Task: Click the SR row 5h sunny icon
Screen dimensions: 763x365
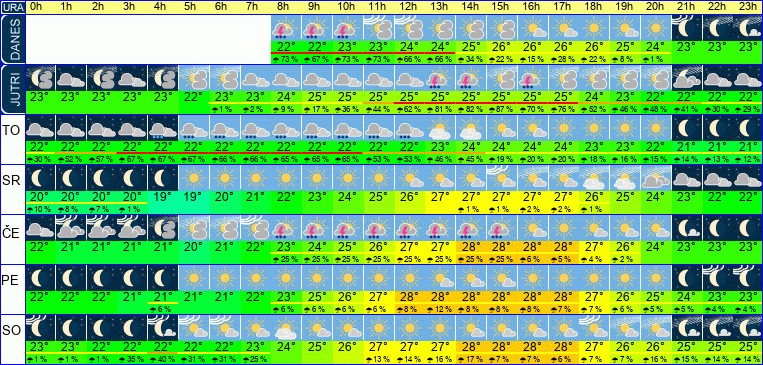Action: [x=194, y=178]
